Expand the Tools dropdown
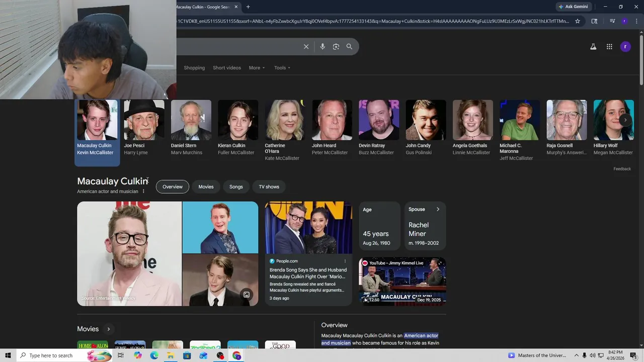The image size is (644, 362). click(282, 68)
